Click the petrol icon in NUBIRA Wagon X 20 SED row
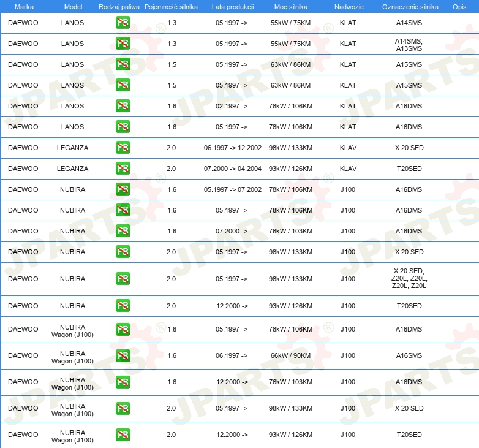 [123, 408]
